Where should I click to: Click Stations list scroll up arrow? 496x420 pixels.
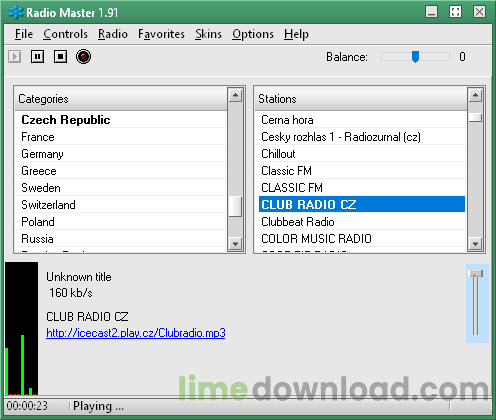475,96
